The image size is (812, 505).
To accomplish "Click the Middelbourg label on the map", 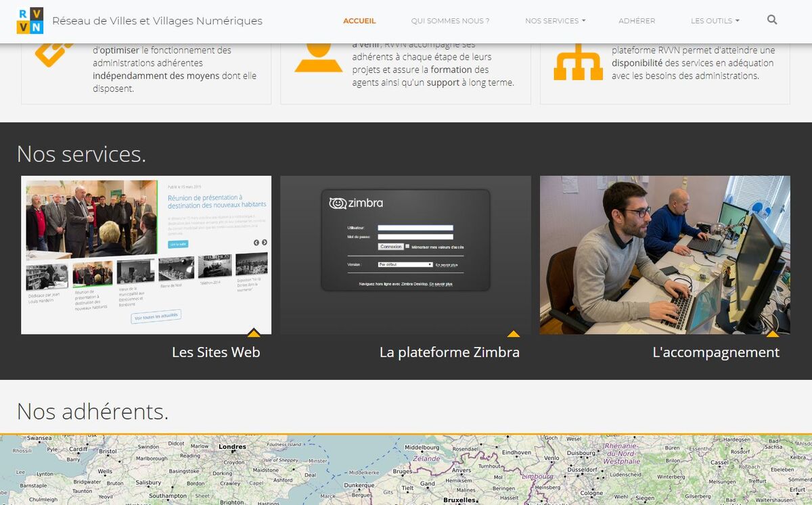I will pos(422,448).
